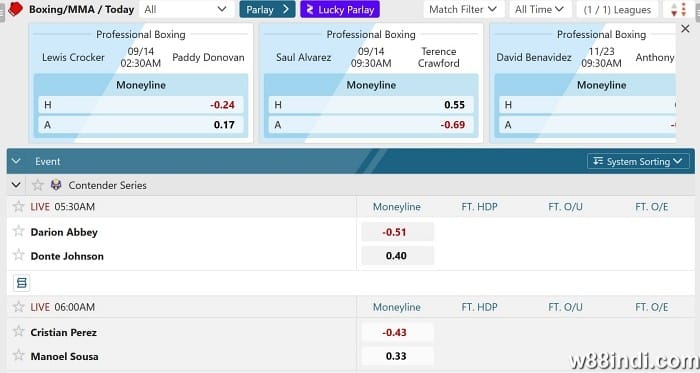Favorite Cristian Perez with the star
This screenshot has width=700, height=373.
[18, 332]
